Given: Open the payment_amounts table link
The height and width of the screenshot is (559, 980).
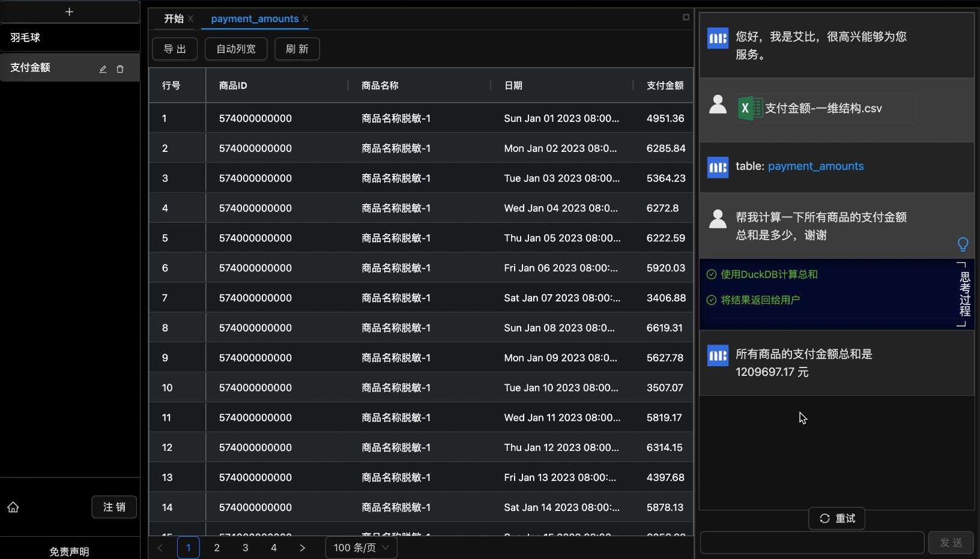Looking at the screenshot, I should pyautogui.click(x=815, y=166).
